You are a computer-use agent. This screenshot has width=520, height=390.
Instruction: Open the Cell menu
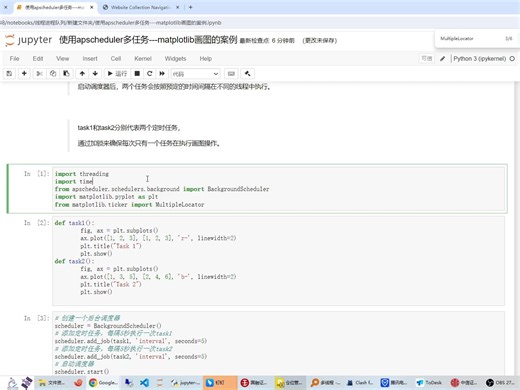point(116,59)
